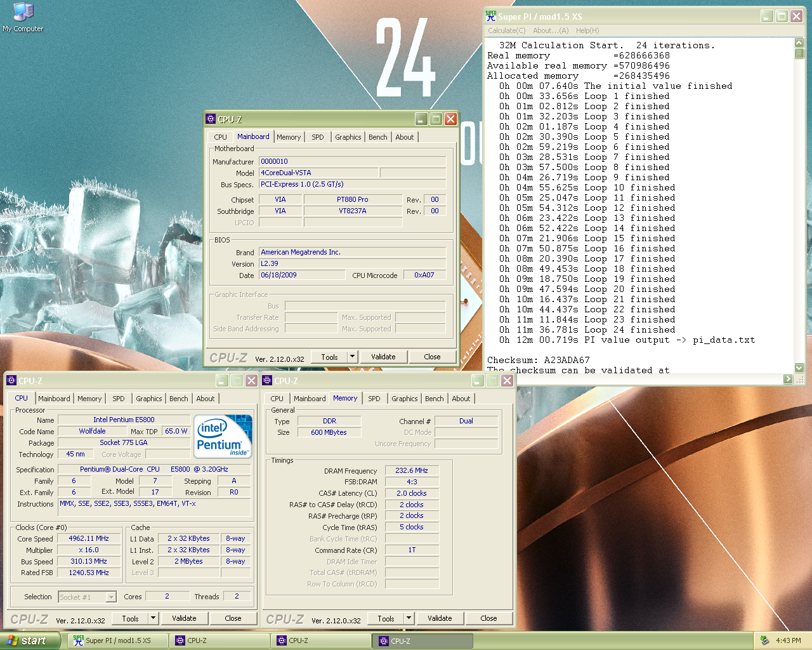Click the Multiplier value x 16.0

pyautogui.click(x=89, y=550)
